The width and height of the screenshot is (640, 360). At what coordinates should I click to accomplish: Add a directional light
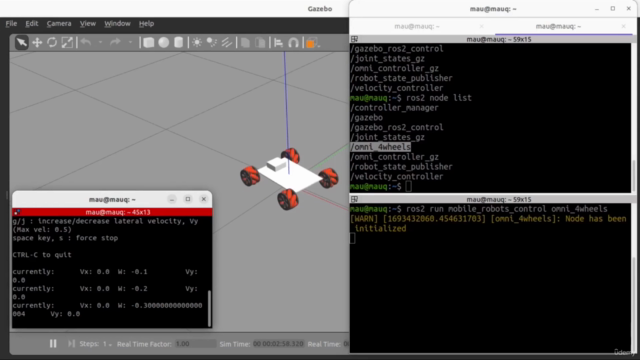click(227, 42)
